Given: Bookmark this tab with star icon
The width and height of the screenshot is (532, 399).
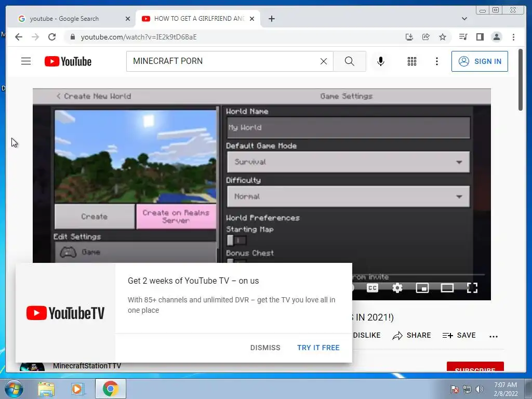Looking at the screenshot, I should (x=443, y=37).
